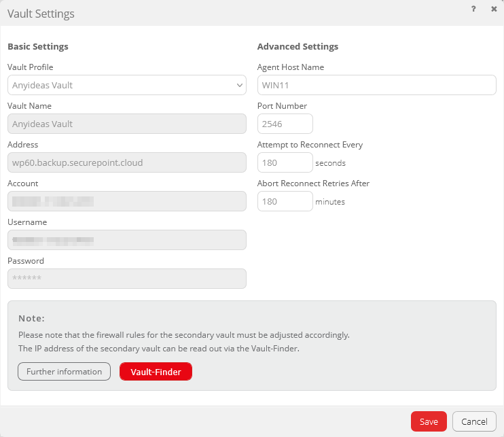Click the Advanced Settings heading

coord(298,47)
